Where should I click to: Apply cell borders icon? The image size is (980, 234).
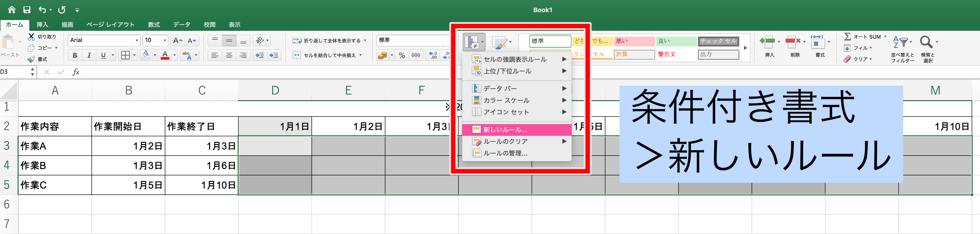pos(125,55)
